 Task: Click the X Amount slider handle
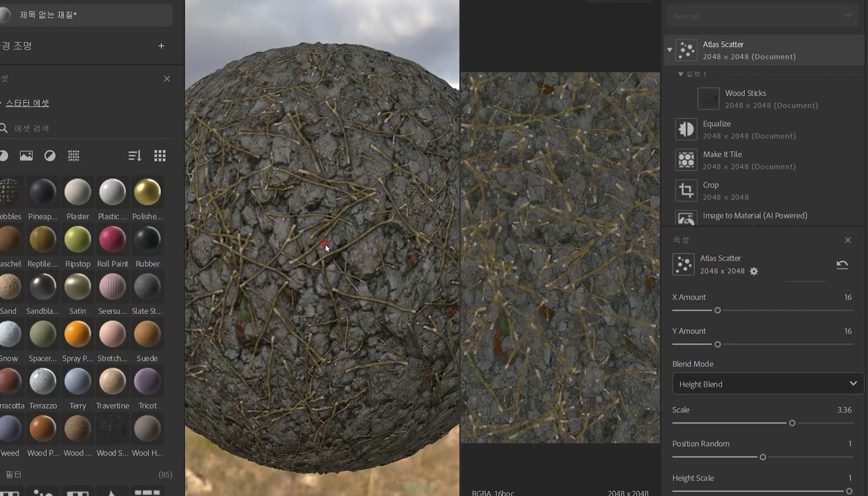(x=717, y=310)
